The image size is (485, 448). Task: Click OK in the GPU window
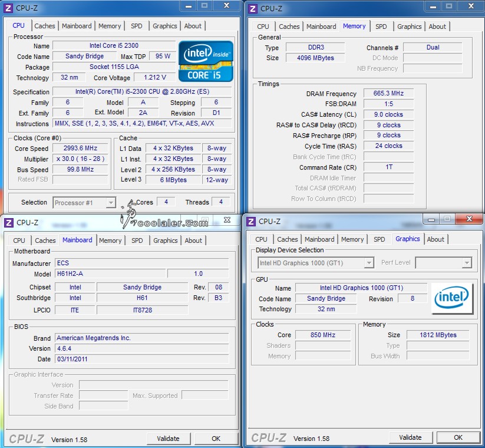458,437
